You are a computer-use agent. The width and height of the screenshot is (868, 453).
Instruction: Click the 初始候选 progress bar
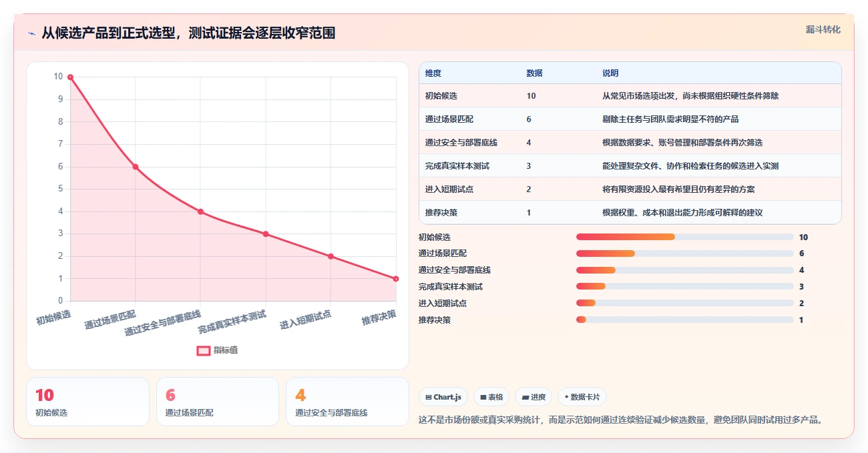pos(684,237)
